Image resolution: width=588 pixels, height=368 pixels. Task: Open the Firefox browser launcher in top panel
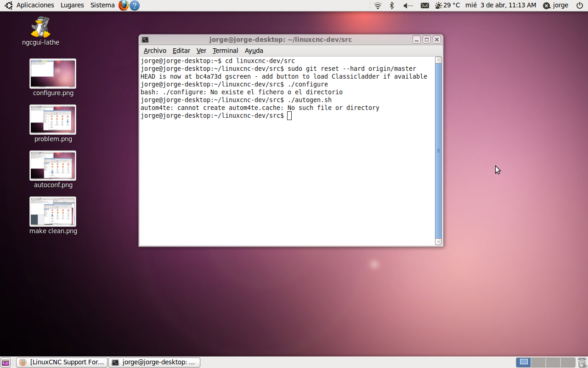click(x=123, y=6)
